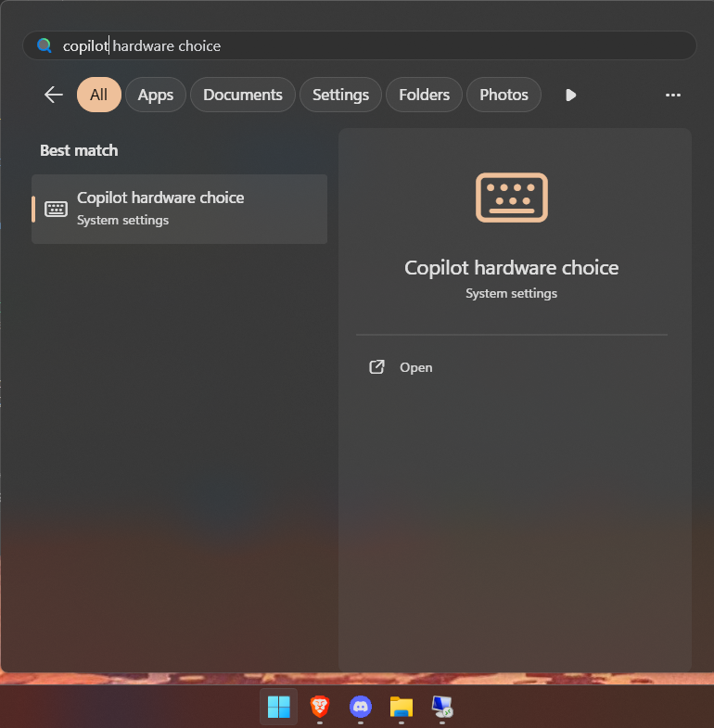Image resolution: width=714 pixels, height=728 pixels.
Task: Show more filters with play arrow
Action: point(570,96)
